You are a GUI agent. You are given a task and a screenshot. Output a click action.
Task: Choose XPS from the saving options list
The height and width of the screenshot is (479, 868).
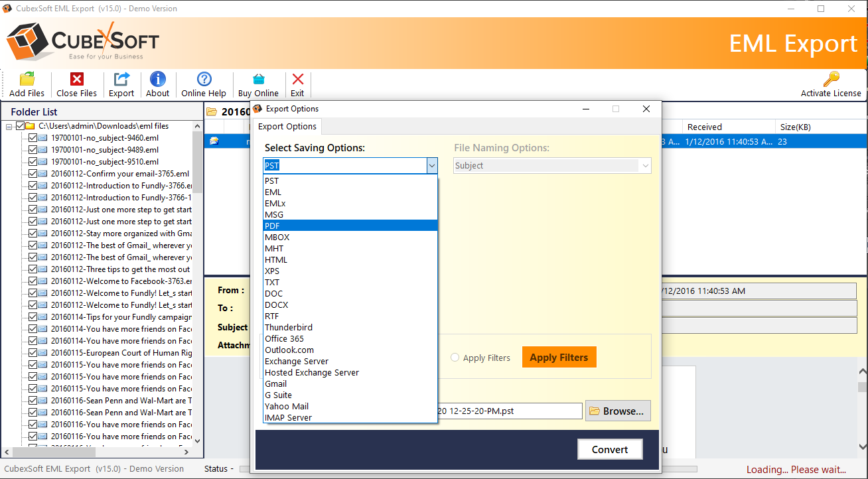tap(350, 271)
